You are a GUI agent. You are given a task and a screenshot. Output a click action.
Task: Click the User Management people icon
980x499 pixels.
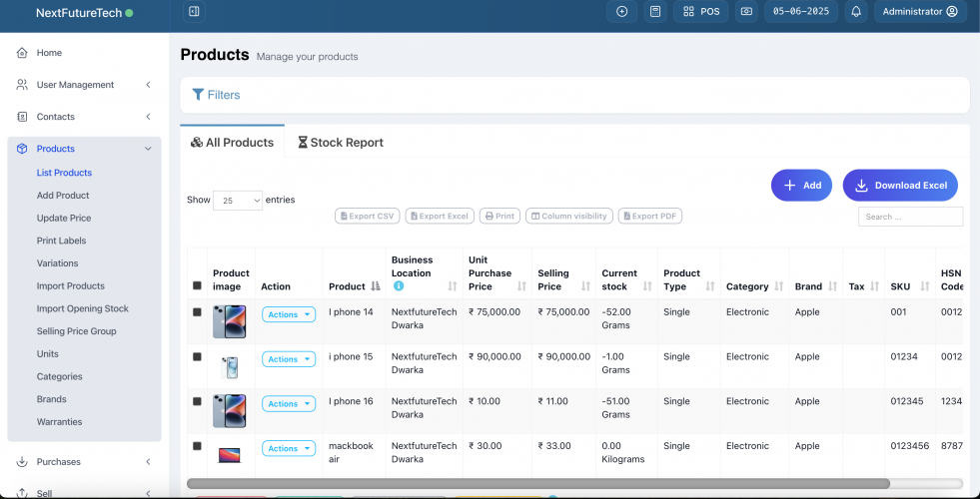coord(22,84)
